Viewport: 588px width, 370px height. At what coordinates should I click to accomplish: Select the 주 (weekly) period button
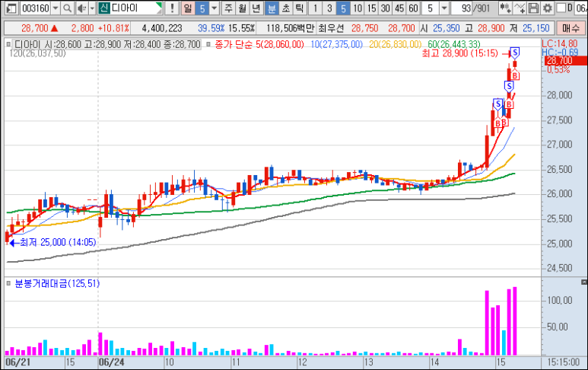click(x=228, y=8)
